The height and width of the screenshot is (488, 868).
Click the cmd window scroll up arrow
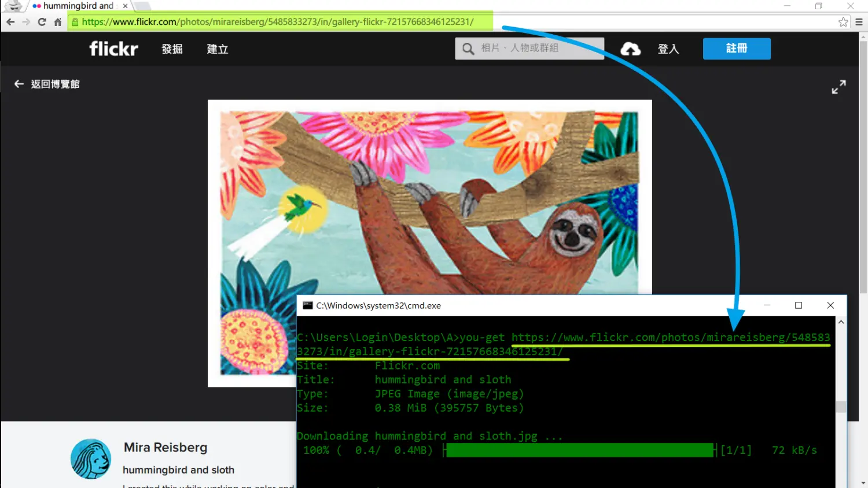(x=841, y=322)
